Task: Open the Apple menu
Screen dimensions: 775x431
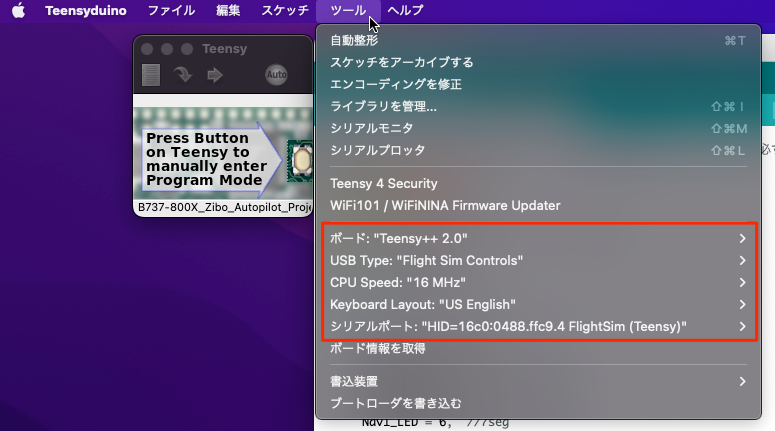Action: [18, 10]
